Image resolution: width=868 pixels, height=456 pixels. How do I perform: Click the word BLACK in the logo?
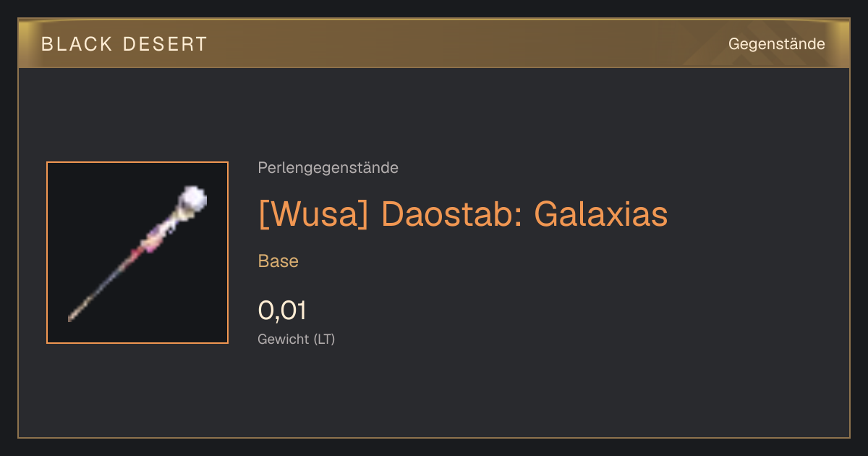tap(77, 44)
